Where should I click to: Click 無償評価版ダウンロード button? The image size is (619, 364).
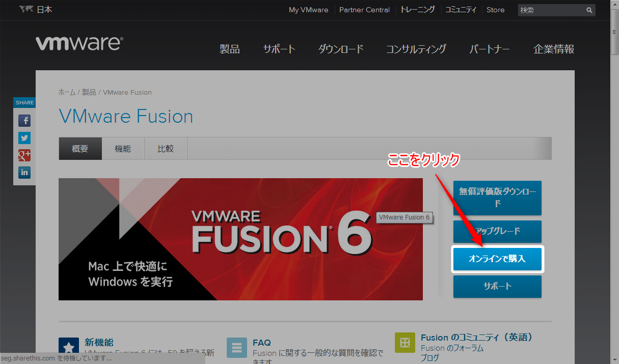(497, 198)
